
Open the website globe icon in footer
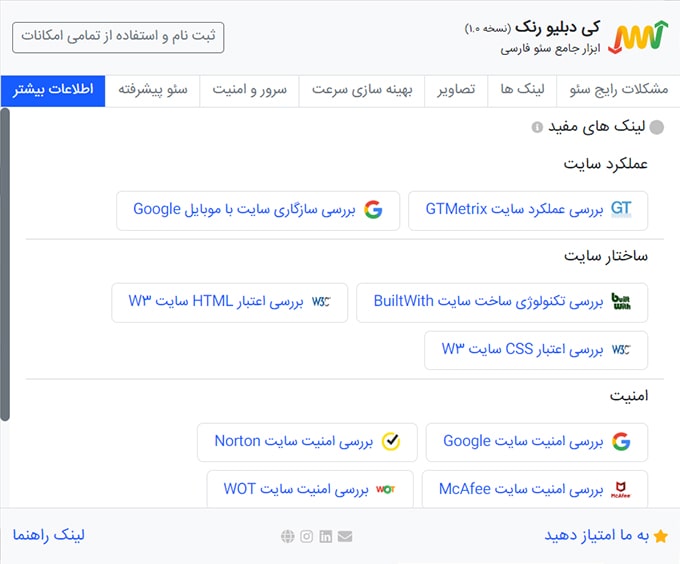288,536
